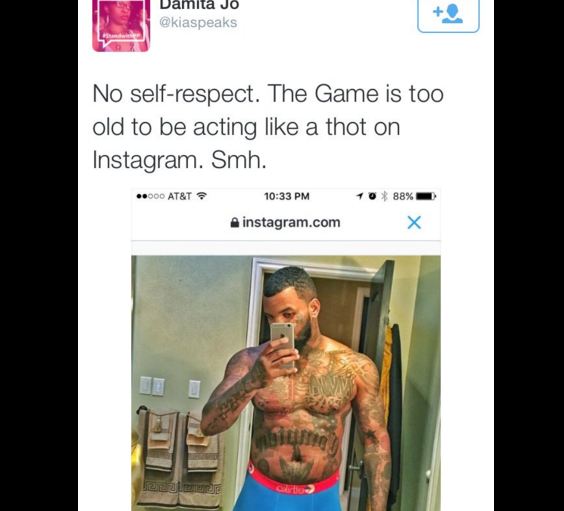The width and height of the screenshot is (564, 511).
Task: Open the mirror selfie photo
Action: coord(286,383)
